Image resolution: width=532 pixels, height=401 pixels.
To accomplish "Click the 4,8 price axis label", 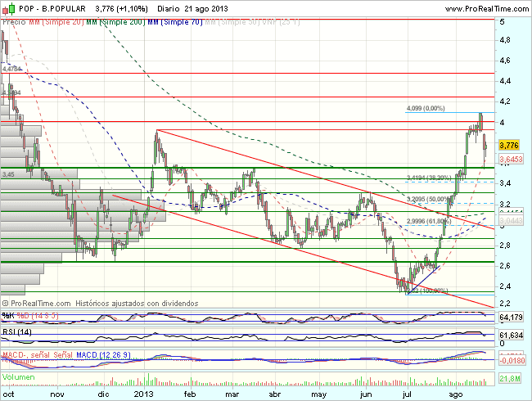I will point(505,40).
